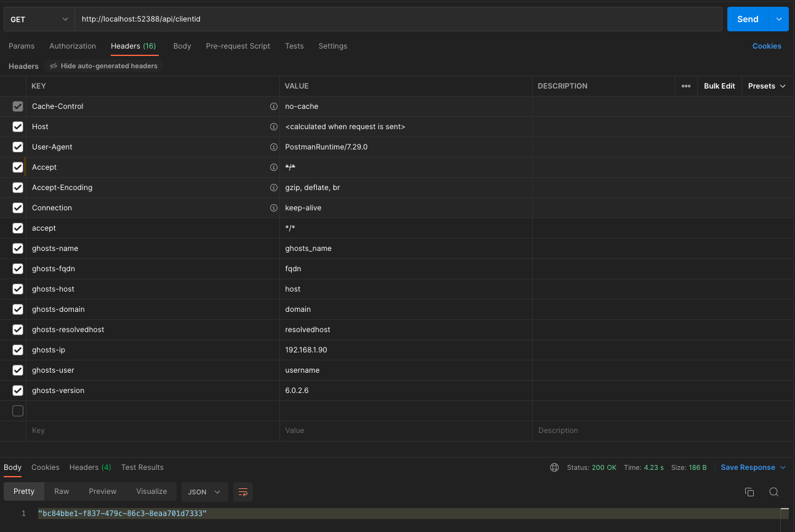Viewport: 795px width, 532px height.
Task: Open the JSON format dropdown
Action: point(204,492)
